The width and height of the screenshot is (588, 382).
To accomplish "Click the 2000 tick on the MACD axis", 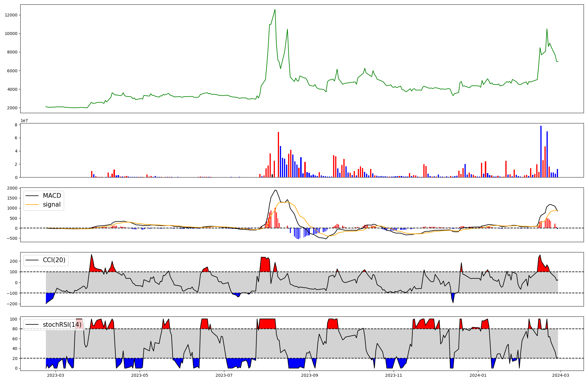I will [x=12, y=188].
